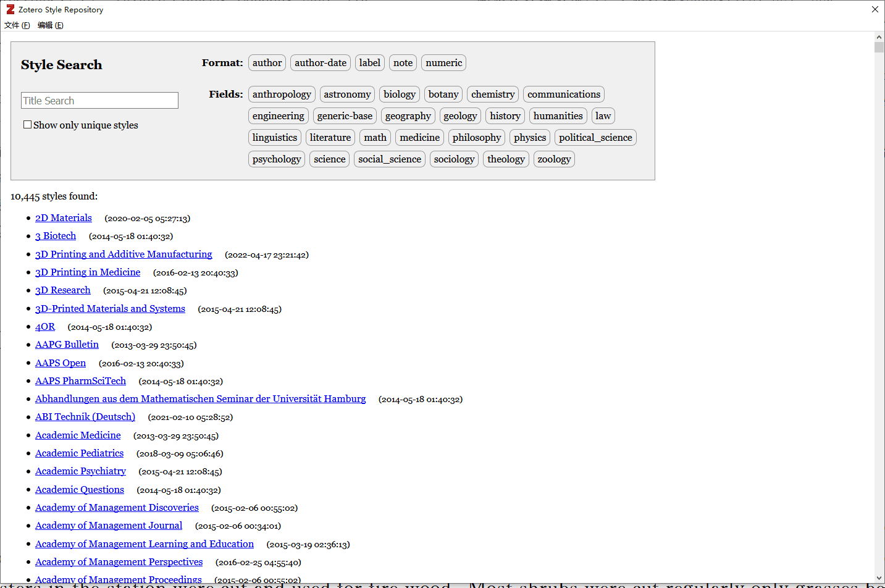
Task: Select the note format filter
Action: (x=403, y=63)
